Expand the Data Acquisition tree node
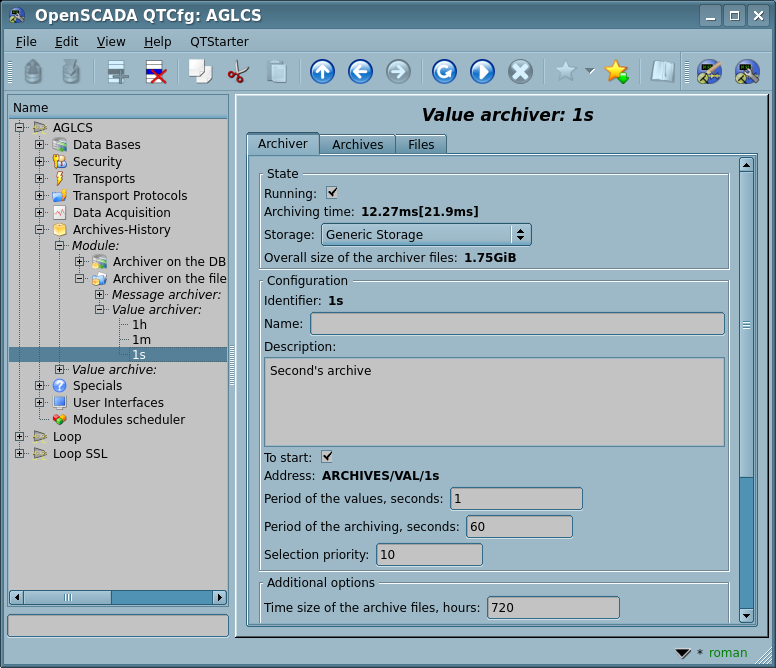The height and width of the screenshot is (668, 776). pos(40,213)
